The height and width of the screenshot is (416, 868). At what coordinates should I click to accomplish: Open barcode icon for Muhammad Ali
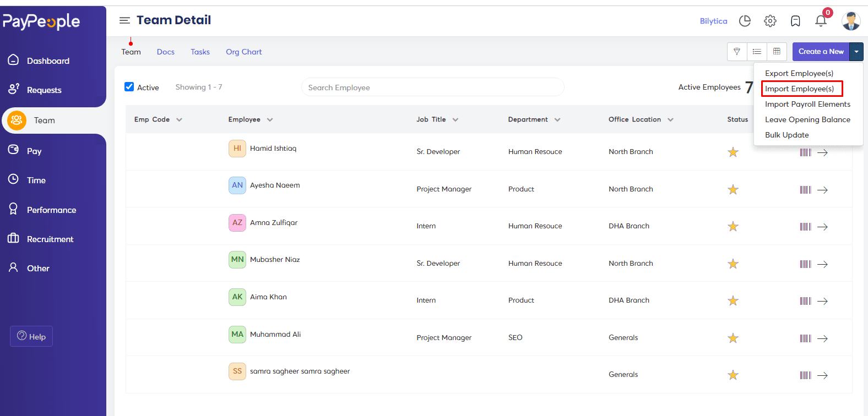click(x=805, y=338)
